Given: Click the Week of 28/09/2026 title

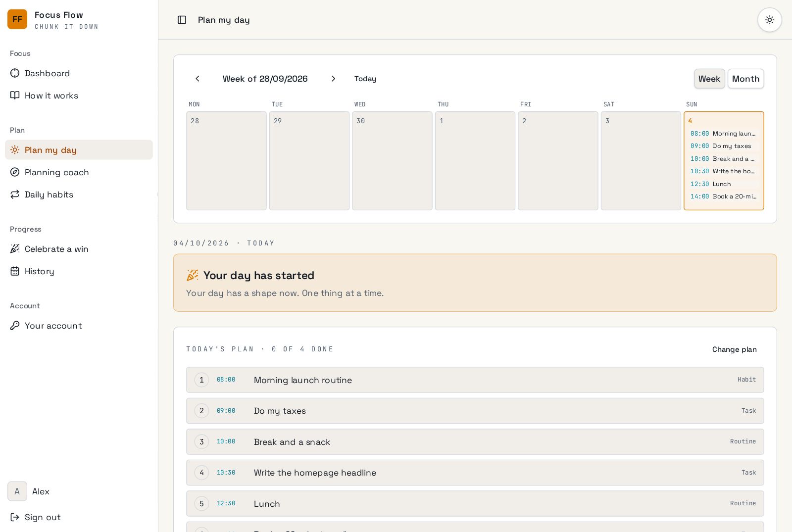Looking at the screenshot, I should [265, 79].
